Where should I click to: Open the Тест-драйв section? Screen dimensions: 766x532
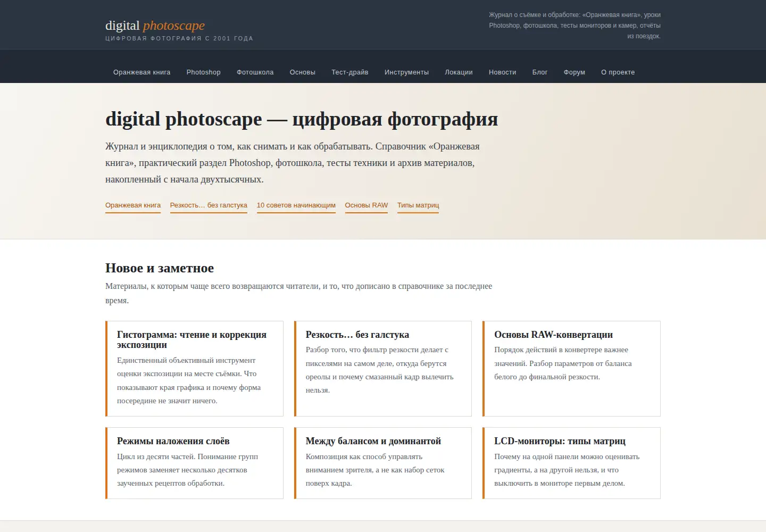tap(350, 72)
